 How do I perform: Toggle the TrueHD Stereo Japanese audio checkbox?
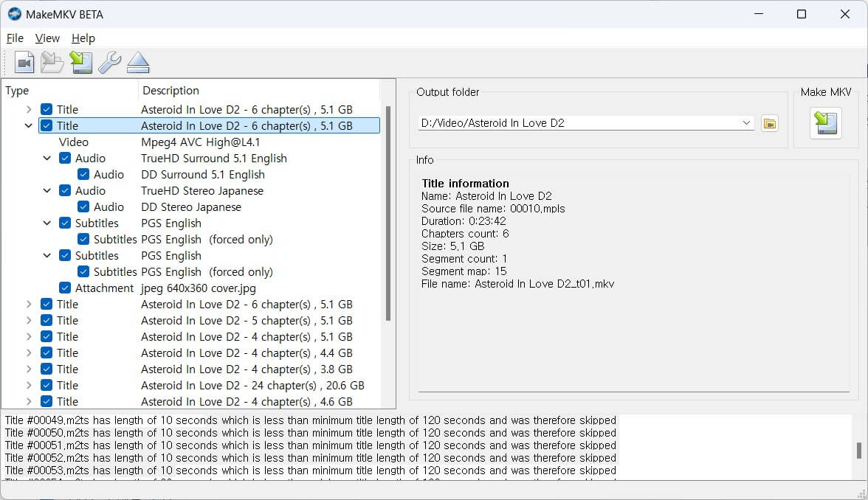[x=65, y=191]
